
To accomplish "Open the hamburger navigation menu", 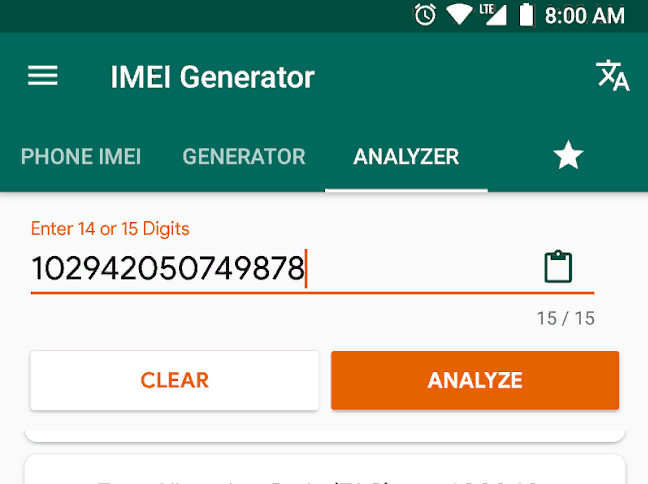I will [x=43, y=76].
